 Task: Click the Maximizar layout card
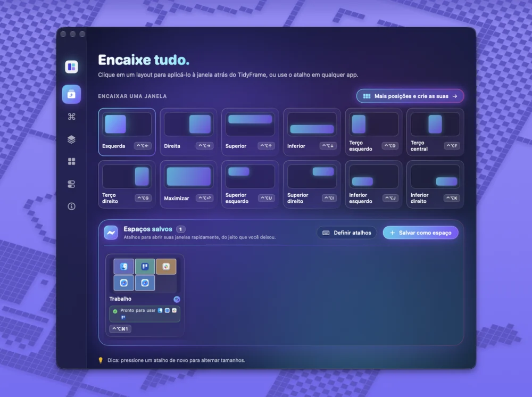pyautogui.click(x=188, y=184)
